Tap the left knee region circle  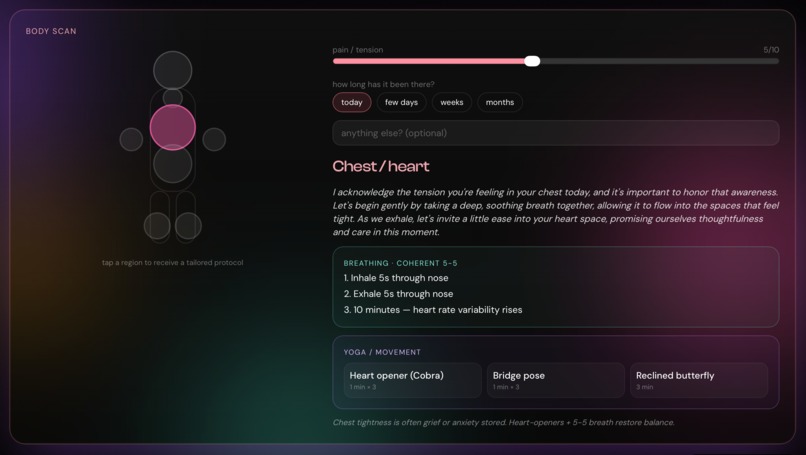coord(157,226)
